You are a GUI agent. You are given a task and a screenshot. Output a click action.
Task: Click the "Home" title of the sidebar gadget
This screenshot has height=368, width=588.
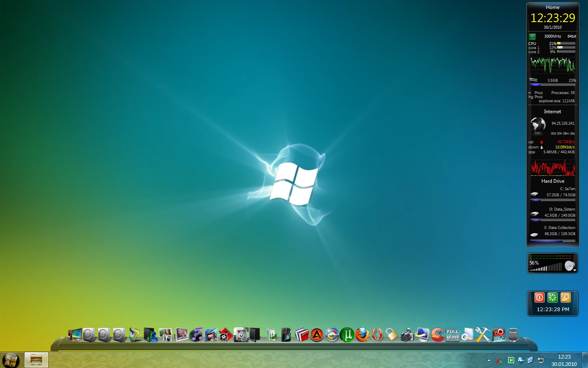click(552, 7)
